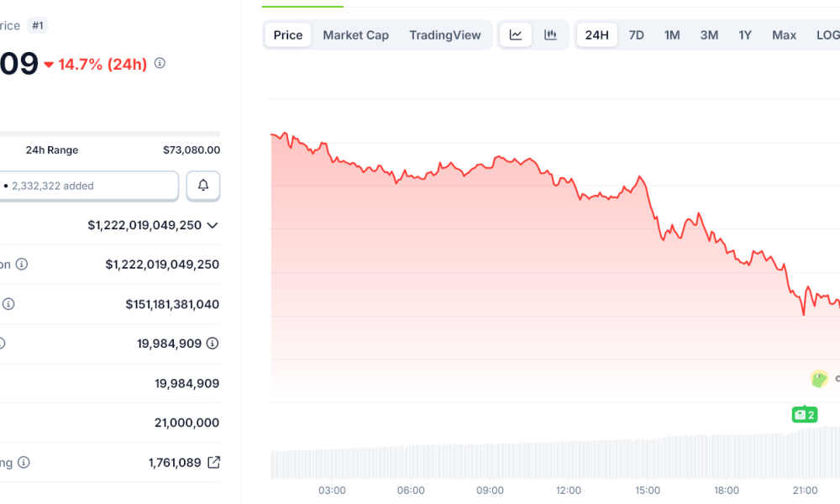View the Max timeframe chart
The image size is (840, 504).
(784, 34)
